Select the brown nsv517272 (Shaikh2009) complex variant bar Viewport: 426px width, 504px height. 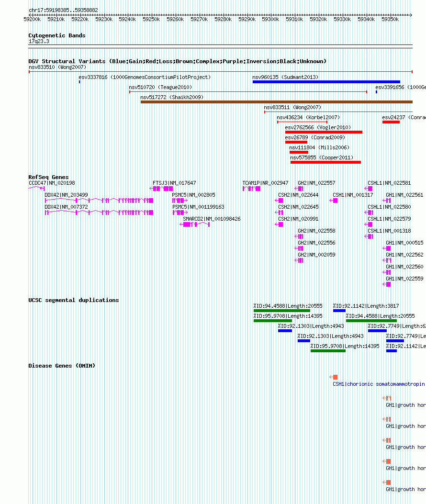(277, 102)
